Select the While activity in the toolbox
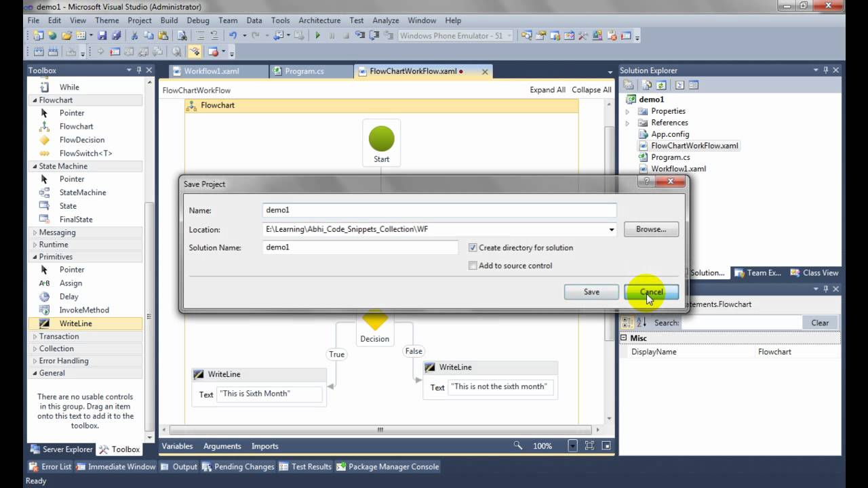Screen dimensions: 868x488 click(69, 87)
